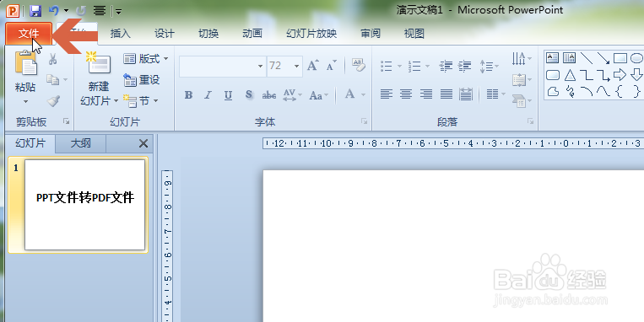Center the paragraph text
This screenshot has width=644, height=322.
pyautogui.click(x=406, y=94)
